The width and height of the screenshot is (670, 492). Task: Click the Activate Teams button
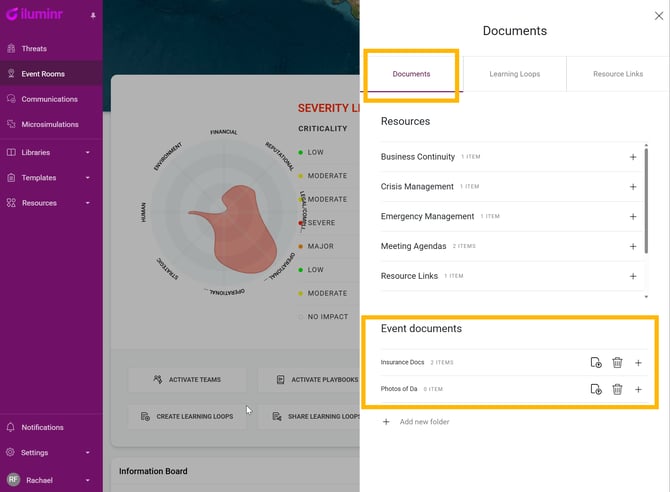187,380
